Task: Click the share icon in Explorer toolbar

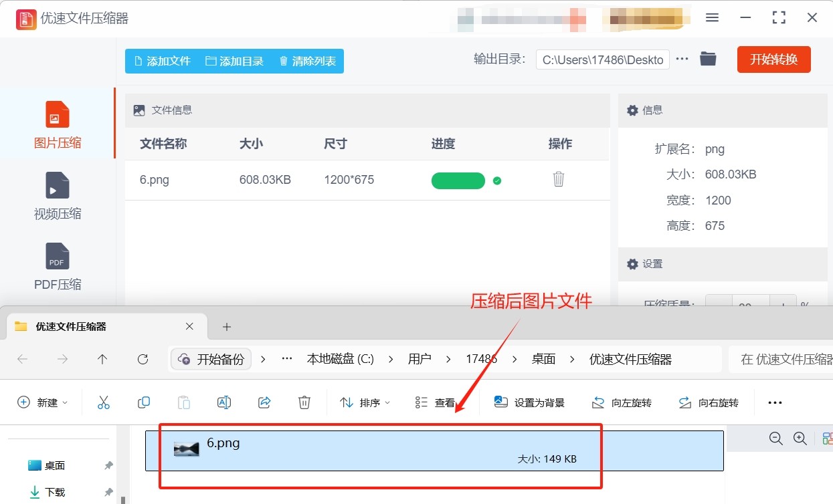Action: pos(264,402)
